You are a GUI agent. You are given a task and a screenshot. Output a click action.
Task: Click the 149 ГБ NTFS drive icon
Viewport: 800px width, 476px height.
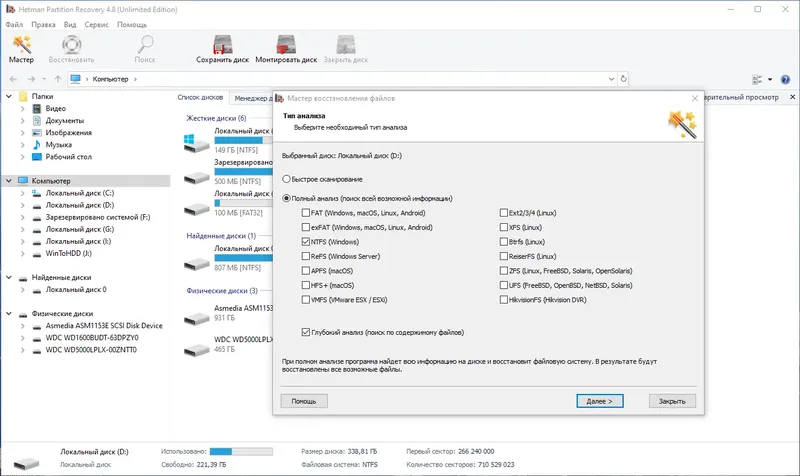[x=196, y=142]
